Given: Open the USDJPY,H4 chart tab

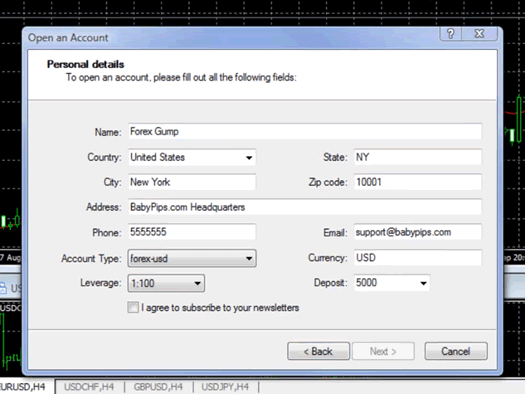Looking at the screenshot, I should coord(225,387).
